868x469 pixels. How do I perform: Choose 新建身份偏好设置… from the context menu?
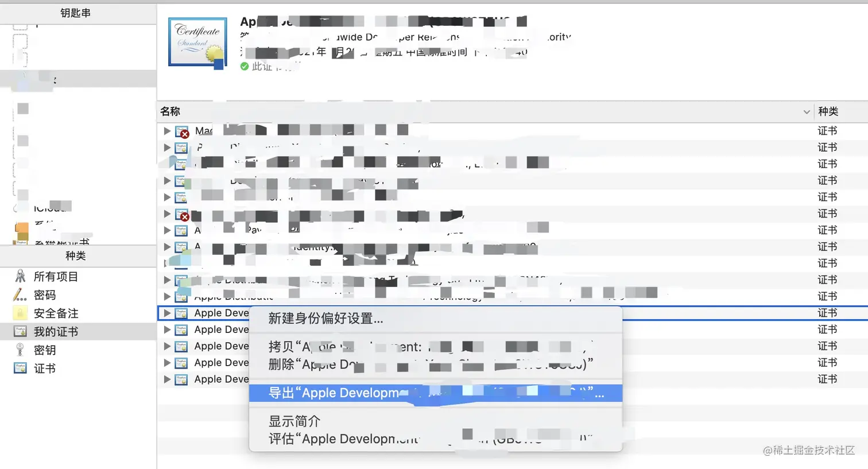436,319
